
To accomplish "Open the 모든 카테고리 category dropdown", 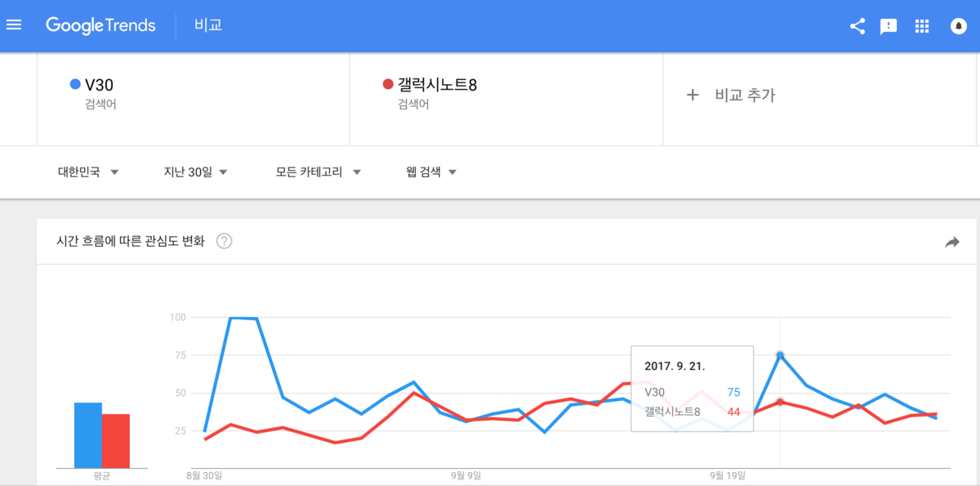I will 318,172.
